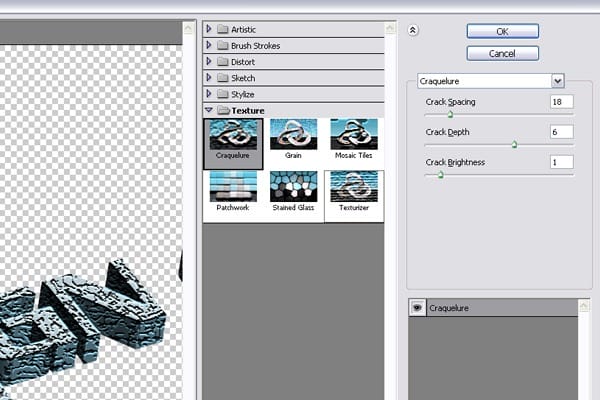Click the Crack Brightness label
The width and height of the screenshot is (600, 400).
click(455, 163)
